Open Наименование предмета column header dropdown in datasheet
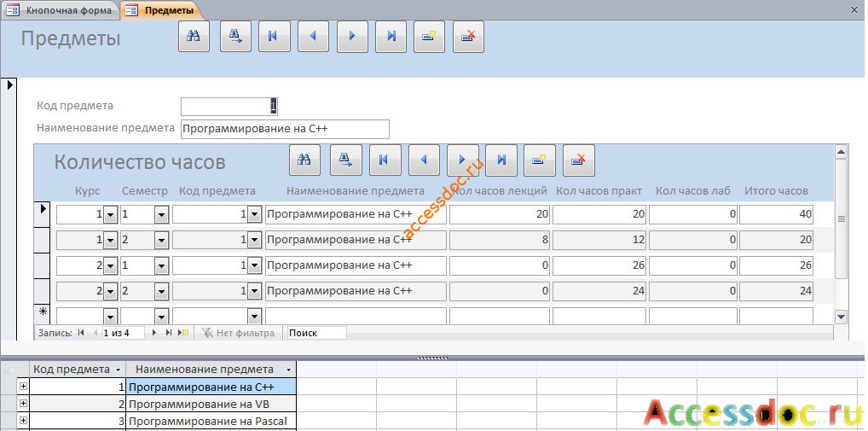868x431 pixels. [288, 370]
